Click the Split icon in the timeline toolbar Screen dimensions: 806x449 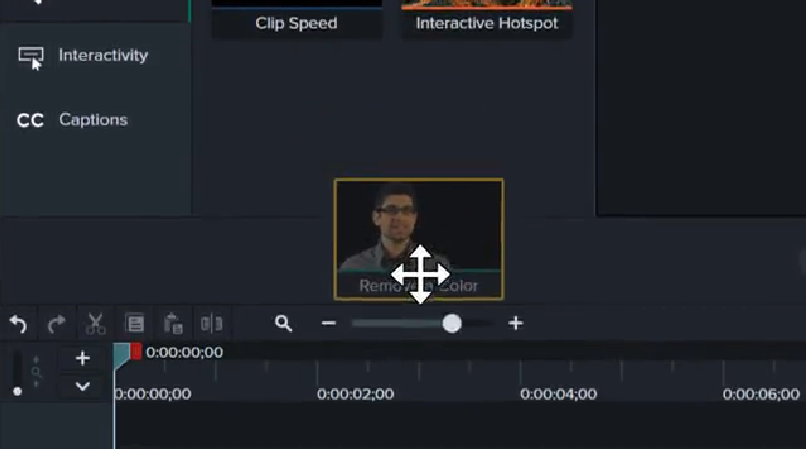click(x=211, y=324)
